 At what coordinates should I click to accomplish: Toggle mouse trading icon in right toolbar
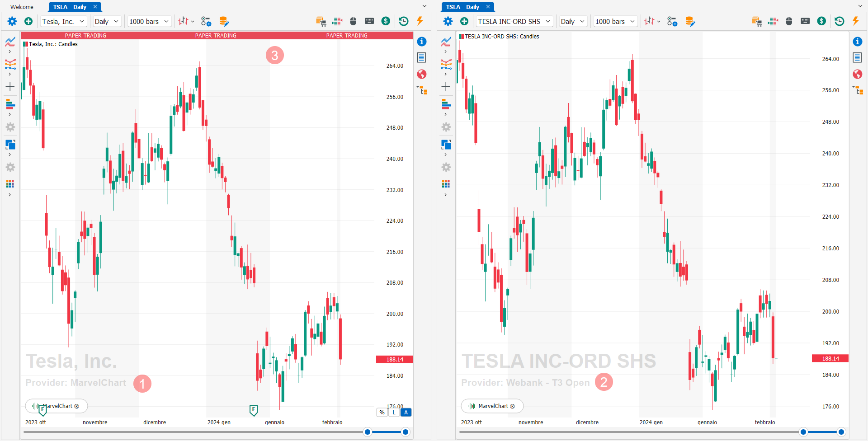click(x=789, y=21)
